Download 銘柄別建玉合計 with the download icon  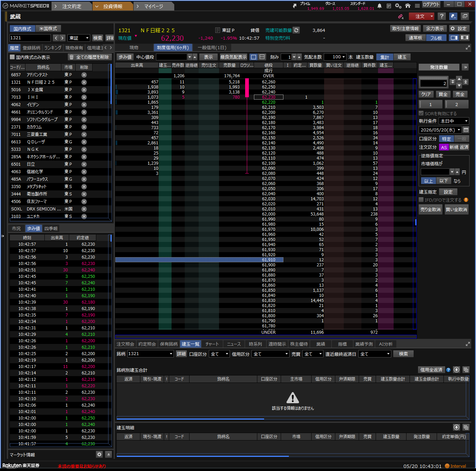tap(456, 370)
